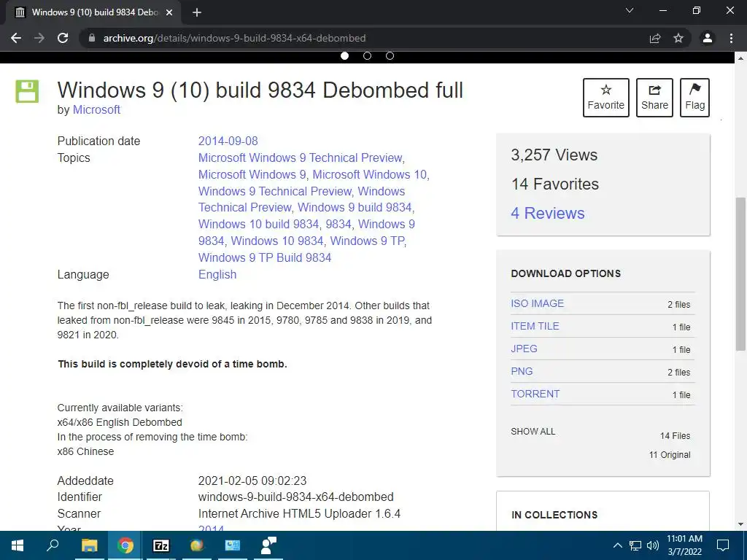
Task: Select the Windows 9 (10) build 9834 tab
Action: tap(93, 12)
